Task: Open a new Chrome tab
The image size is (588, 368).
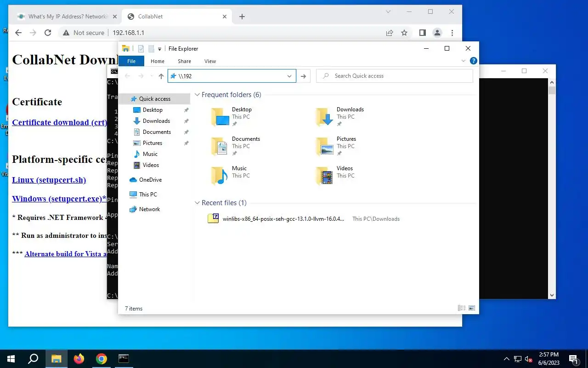Action: [x=242, y=17]
